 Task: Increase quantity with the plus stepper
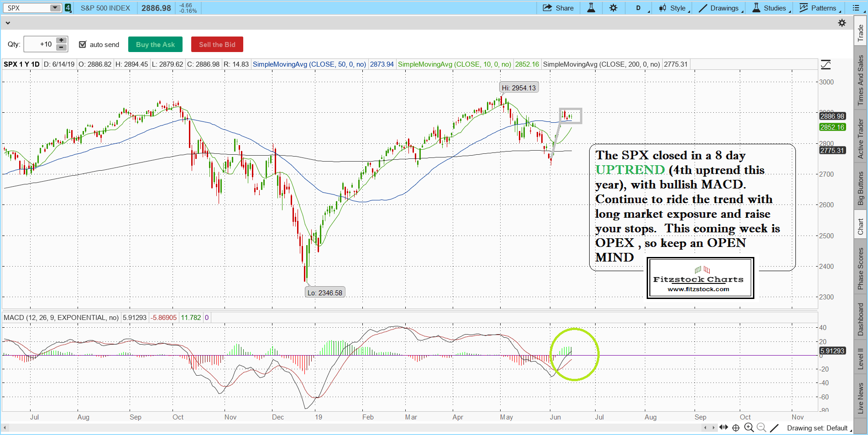click(x=61, y=40)
